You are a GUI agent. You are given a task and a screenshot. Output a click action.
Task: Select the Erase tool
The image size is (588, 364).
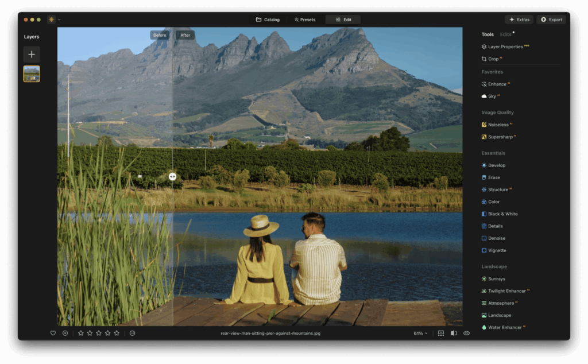[494, 177]
